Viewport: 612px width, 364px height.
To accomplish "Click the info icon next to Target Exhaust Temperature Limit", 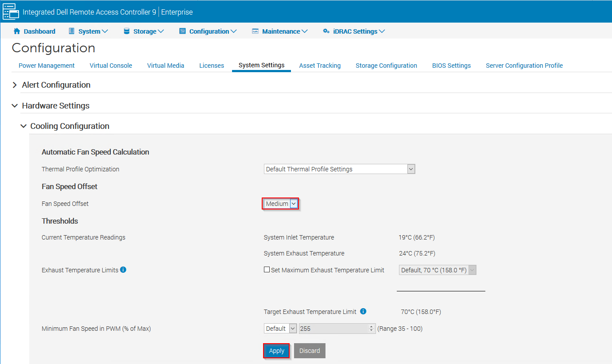I will point(363,311).
